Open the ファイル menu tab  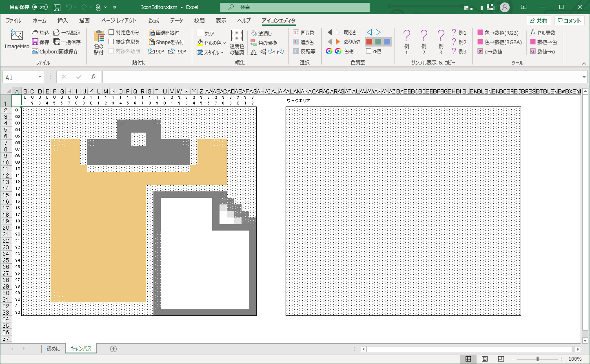click(x=13, y=20)
